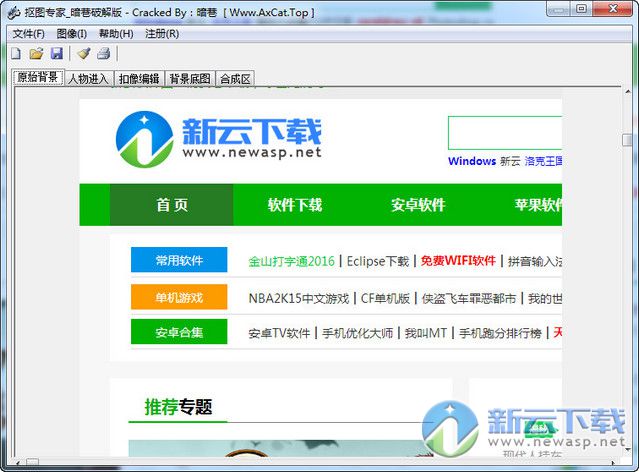Open the 文件(F) menu
Image resolution: width=639 pixels, height=472 pixels.
pos(28,34)
